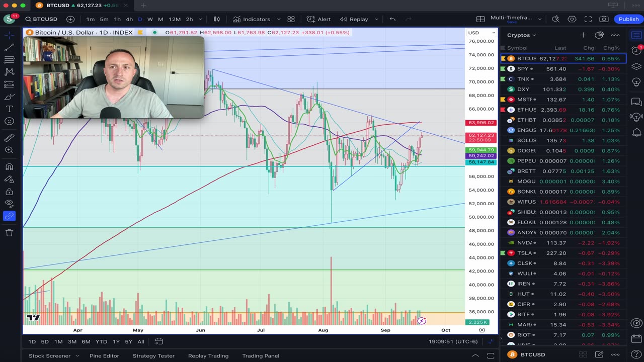644x362 pixels.
Task: Select the 1m timeframe
Action: point(91,19)
